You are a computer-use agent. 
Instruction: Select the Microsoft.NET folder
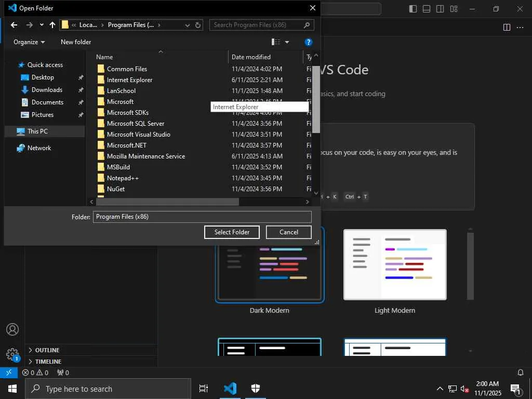pos(127,145)
